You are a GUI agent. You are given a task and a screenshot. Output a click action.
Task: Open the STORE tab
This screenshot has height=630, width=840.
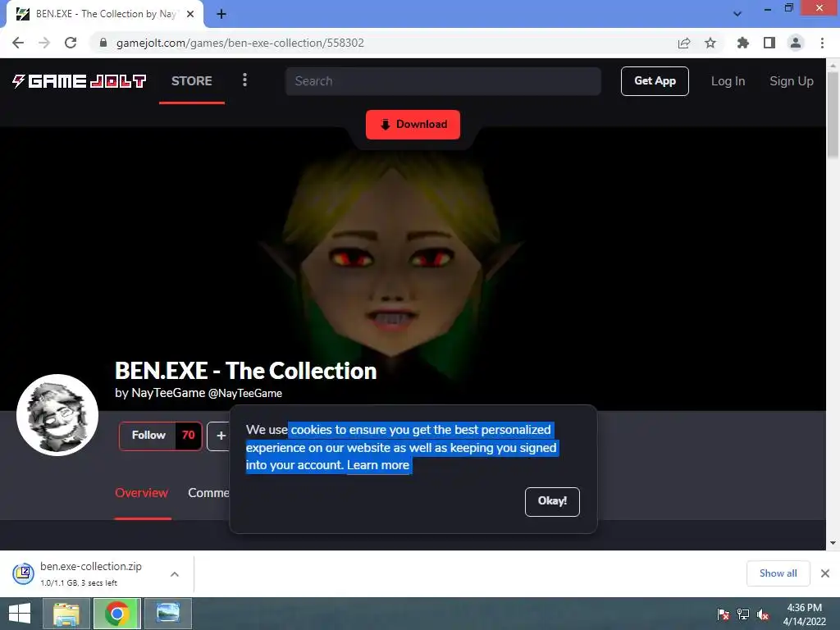pyautogui.click(x=192, y=81)
